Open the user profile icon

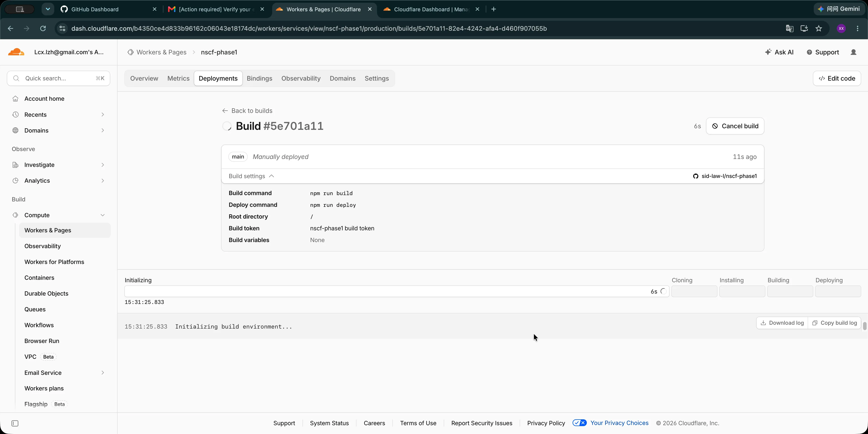[x=853, y=52]
